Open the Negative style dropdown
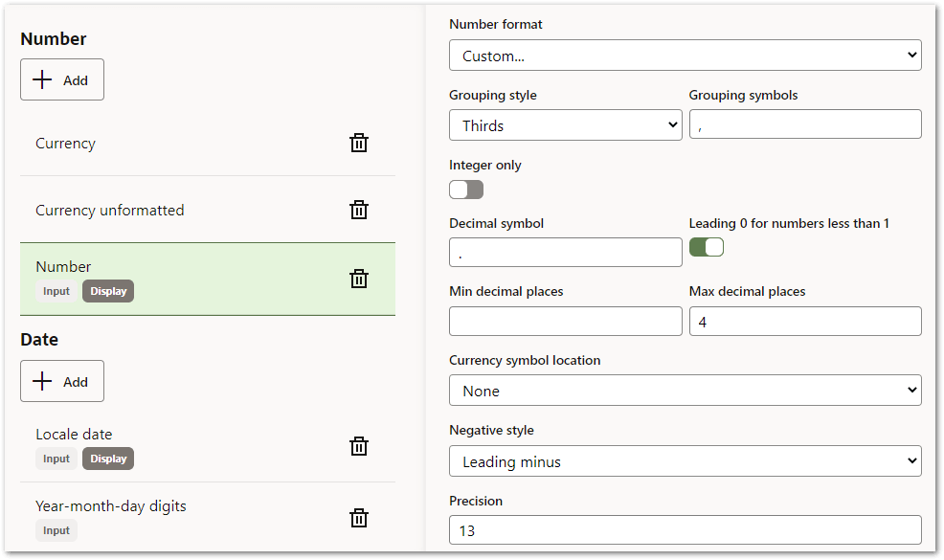Image resolution: width=944 pixels, height=560 pixels. tap(686, 460)
